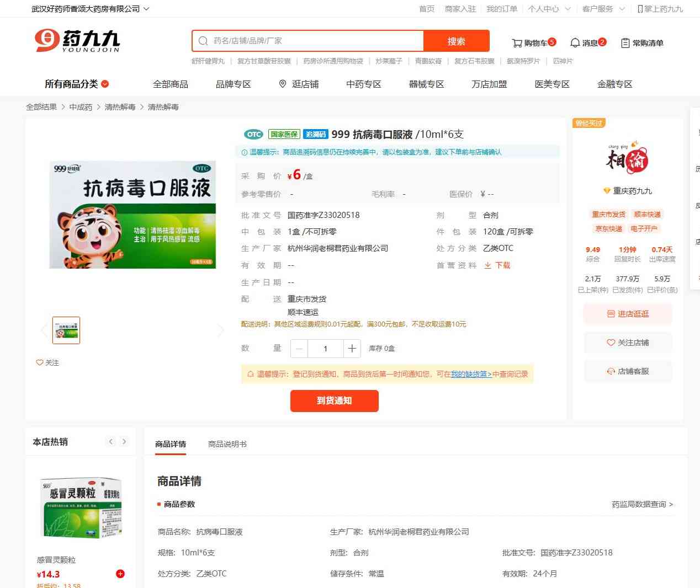This screenshot has width=700, height=588.
Task: Select the product thumbnail image
Action: [66, 330]
